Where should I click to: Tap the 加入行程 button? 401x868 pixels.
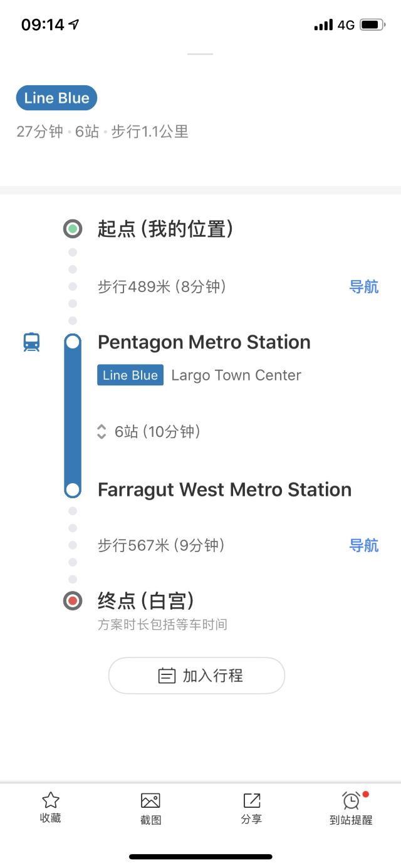pyautogui.click(x=197, y=676)
